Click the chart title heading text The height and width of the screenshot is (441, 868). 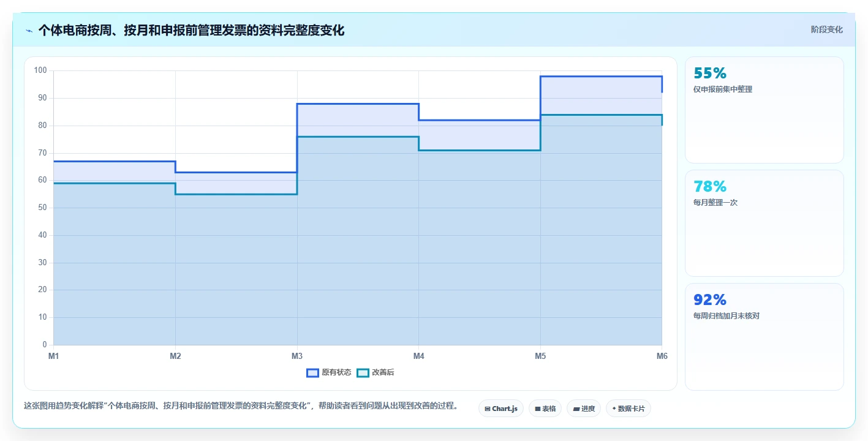(x=191, y=31)
